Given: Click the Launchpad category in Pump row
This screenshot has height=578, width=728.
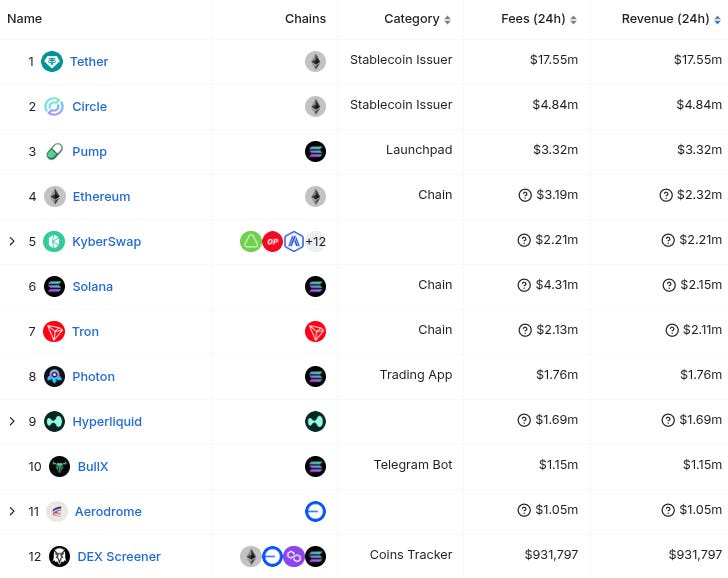Looking at the screenshot, I should 419,149.
